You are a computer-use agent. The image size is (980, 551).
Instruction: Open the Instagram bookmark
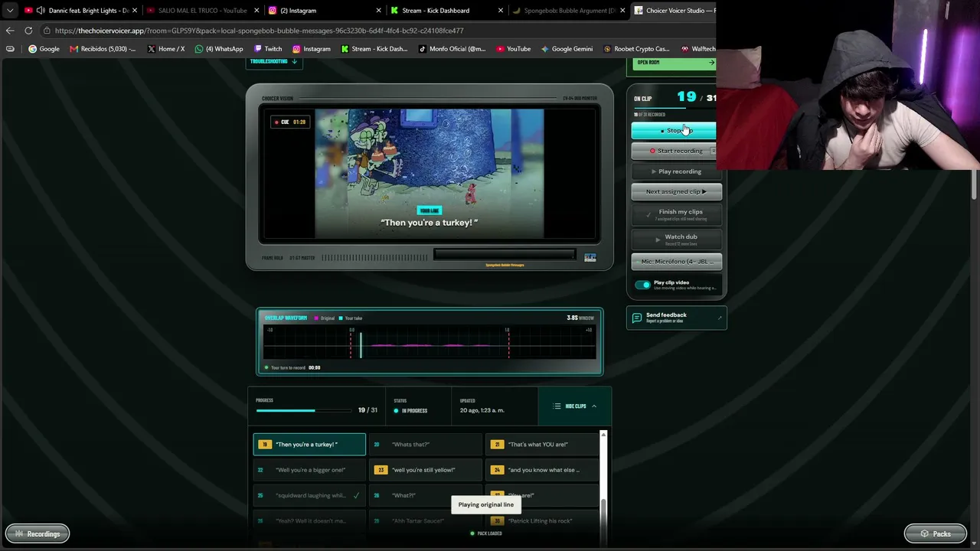click(312, 49)
